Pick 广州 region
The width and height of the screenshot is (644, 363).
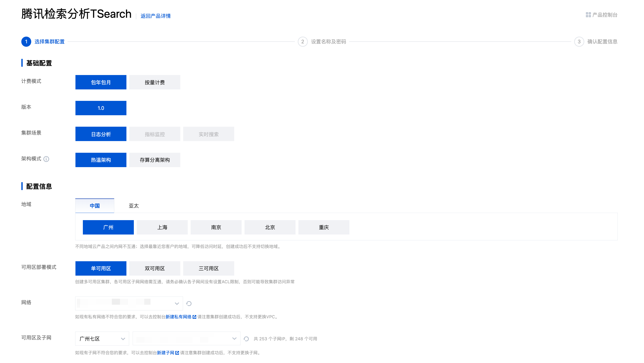[108, 227]
